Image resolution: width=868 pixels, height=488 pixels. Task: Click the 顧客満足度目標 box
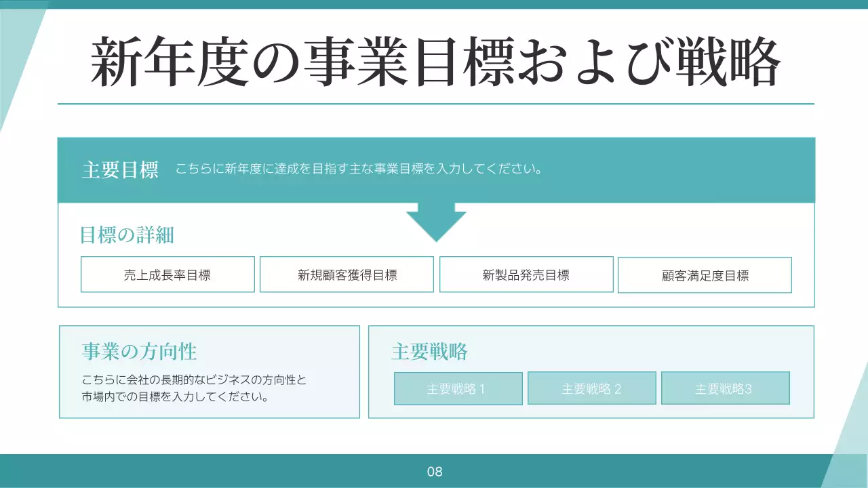coord(705,274)
